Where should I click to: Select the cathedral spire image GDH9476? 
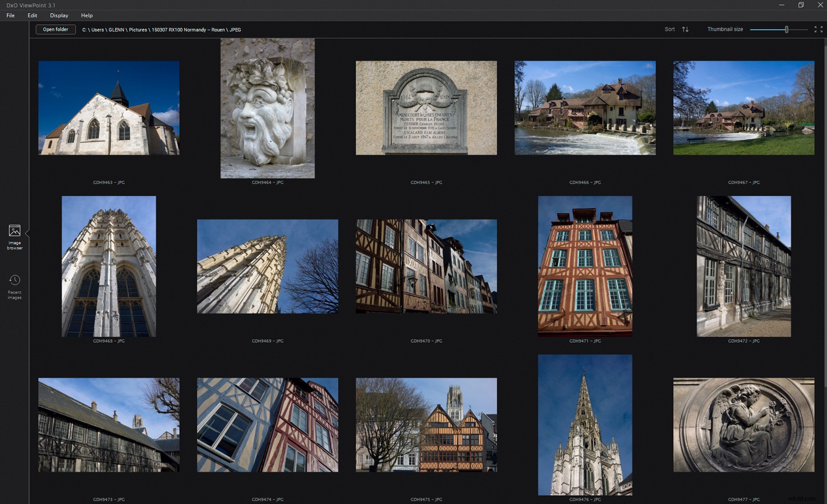pos(584,425)
